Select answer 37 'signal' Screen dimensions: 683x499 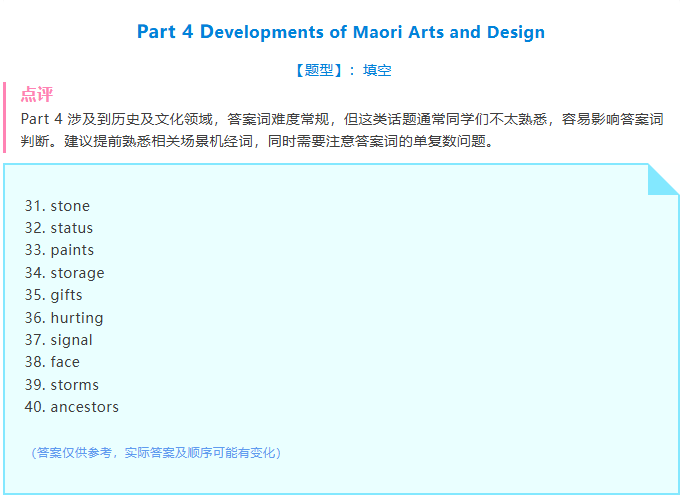pyautogui.click(x=58, y=340)
